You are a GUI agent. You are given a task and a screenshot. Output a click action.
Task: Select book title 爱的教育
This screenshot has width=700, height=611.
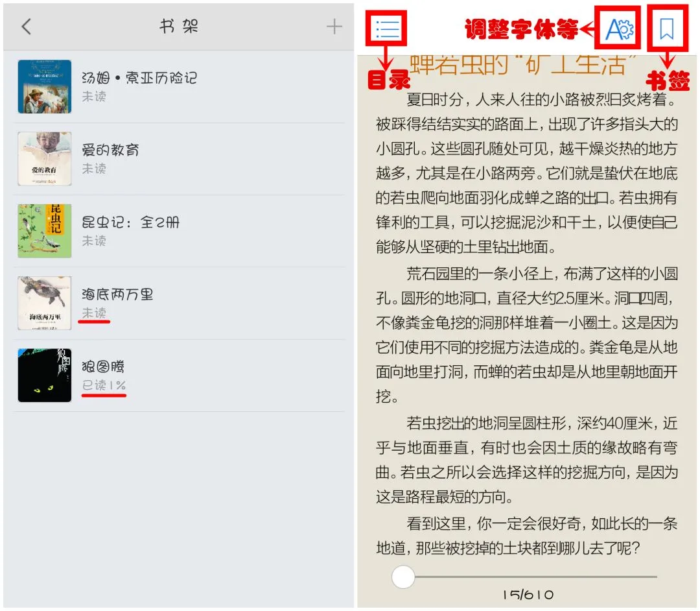(110, 150)
